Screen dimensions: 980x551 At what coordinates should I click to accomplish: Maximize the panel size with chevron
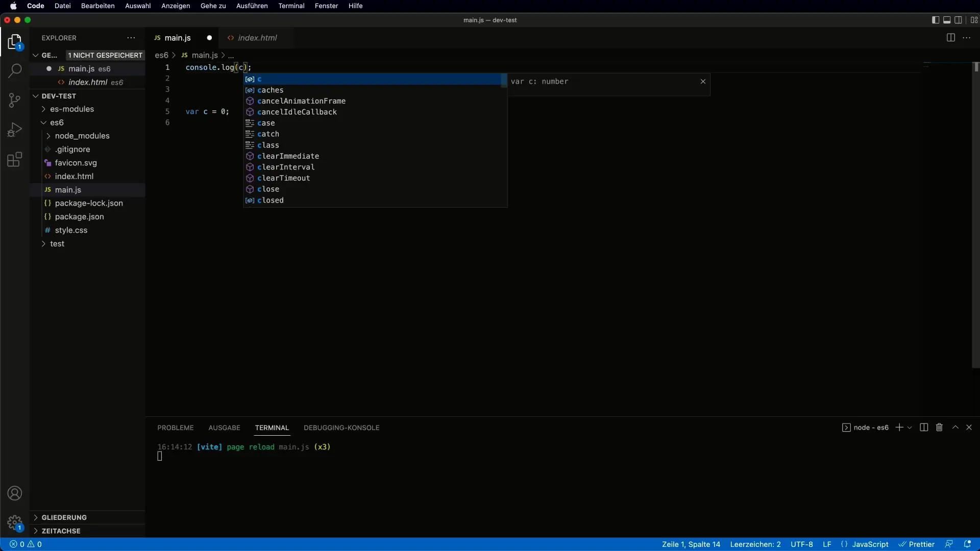tap(955, 428)
